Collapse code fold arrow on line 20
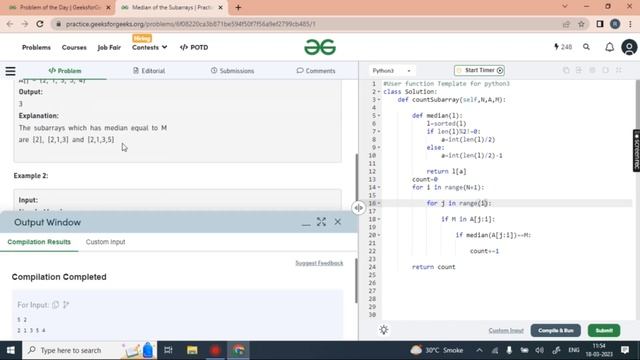The width and height of the screenshot is (640, 360). click(x=379, y=235)
